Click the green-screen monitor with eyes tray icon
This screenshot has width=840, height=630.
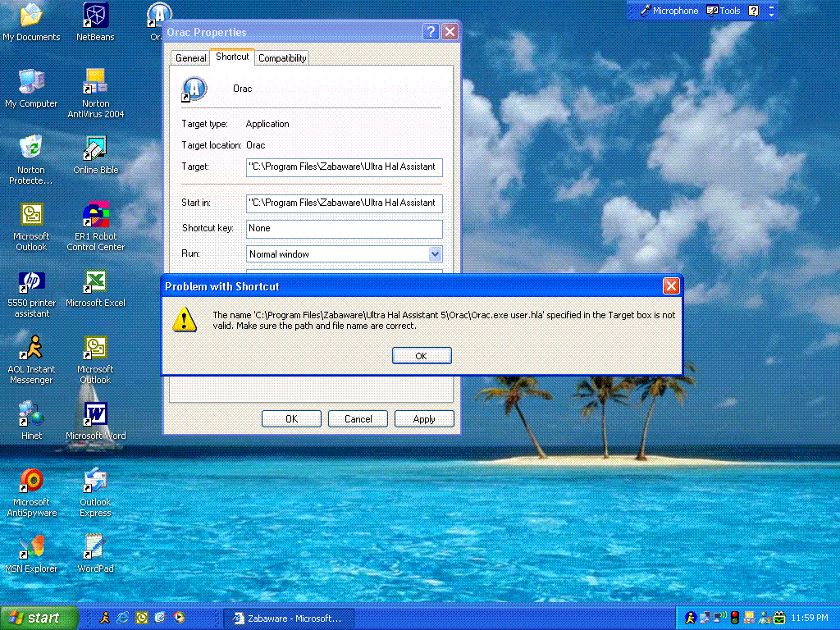point(780,618)
